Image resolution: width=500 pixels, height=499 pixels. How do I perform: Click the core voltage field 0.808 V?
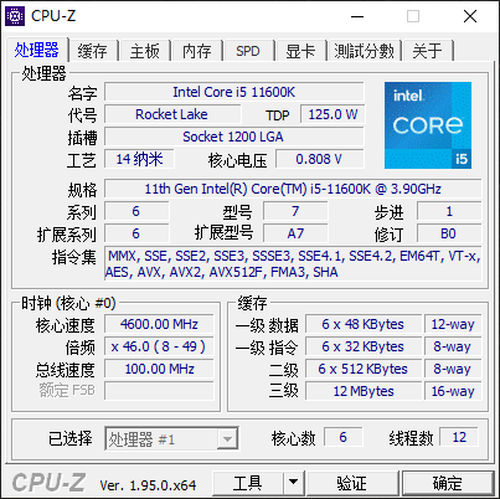coord(319,159)
